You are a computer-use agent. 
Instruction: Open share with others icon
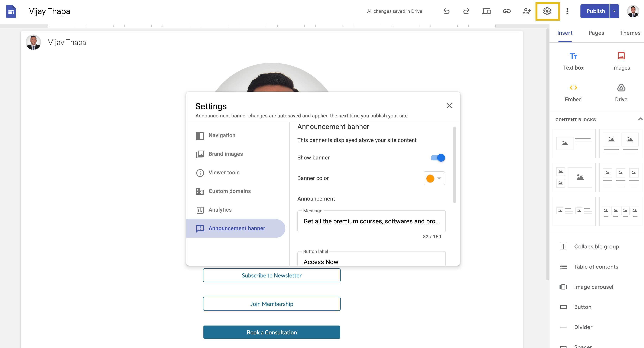(x=527, y=11)
